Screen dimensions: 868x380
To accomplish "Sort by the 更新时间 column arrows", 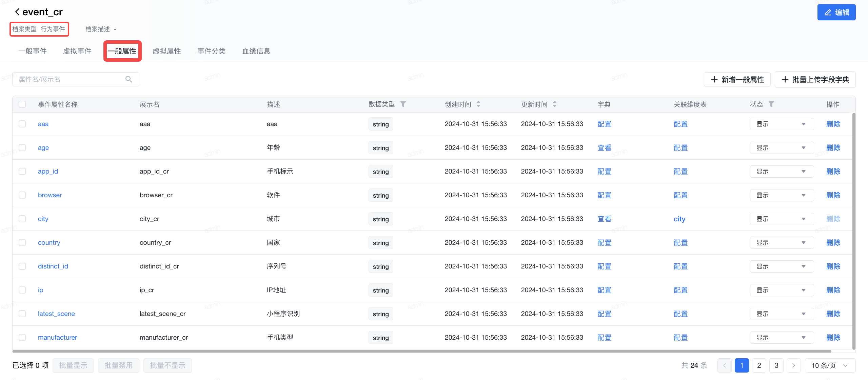I will pyautogui.click(x=555, y=104).
